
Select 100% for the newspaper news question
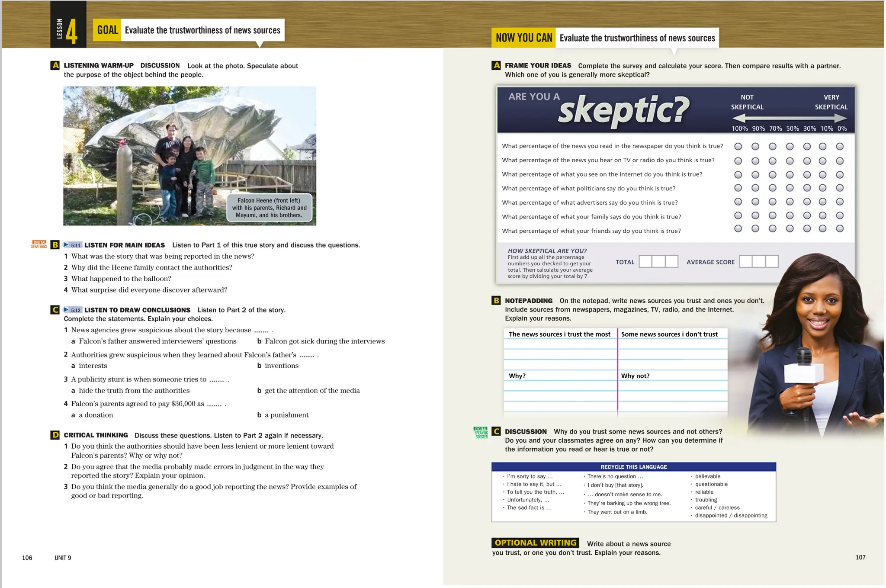(x=738, y=147)
